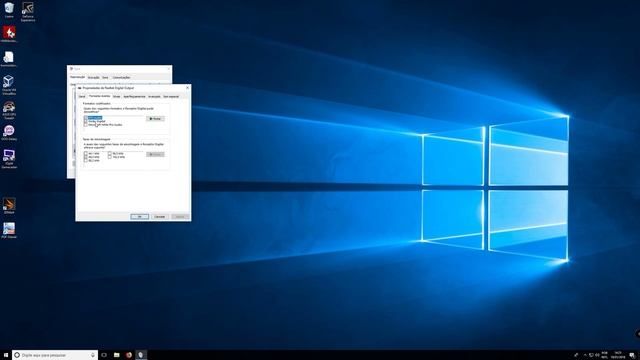
Task: Open Task View from the taskbar
Action: pyautogui.click(x=104, y=355)
